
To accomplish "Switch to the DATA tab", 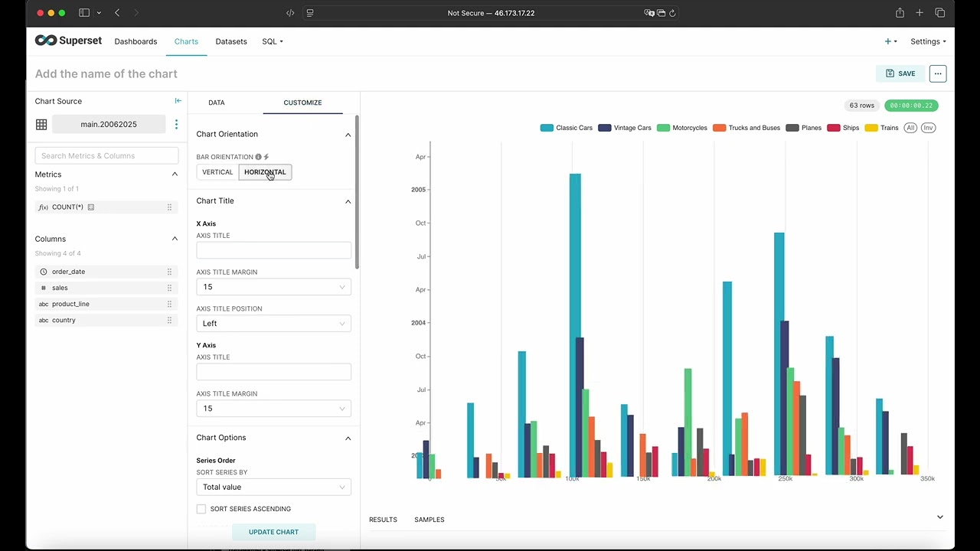I will pyautogui.click(x=217, y=103).
